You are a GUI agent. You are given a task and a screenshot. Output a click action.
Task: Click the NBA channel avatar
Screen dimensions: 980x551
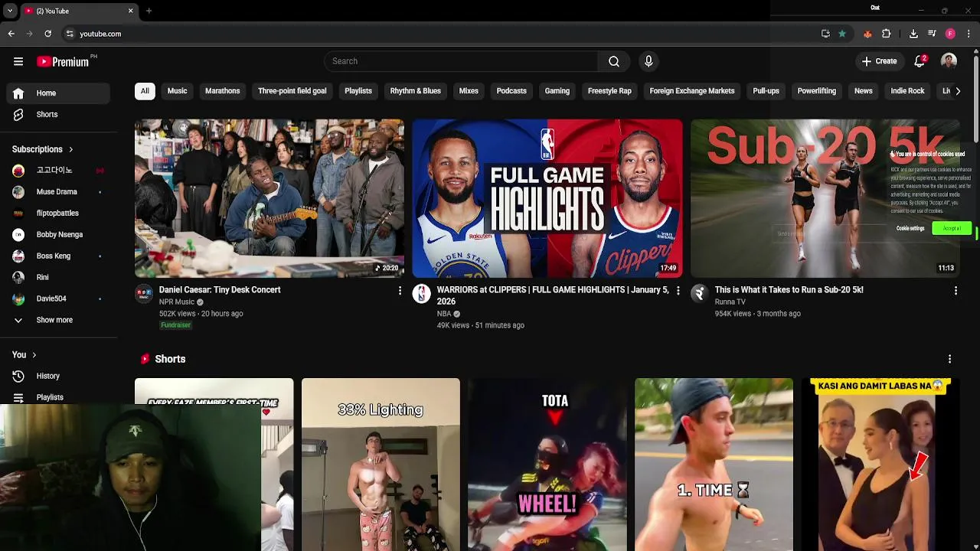click(422, 293)
